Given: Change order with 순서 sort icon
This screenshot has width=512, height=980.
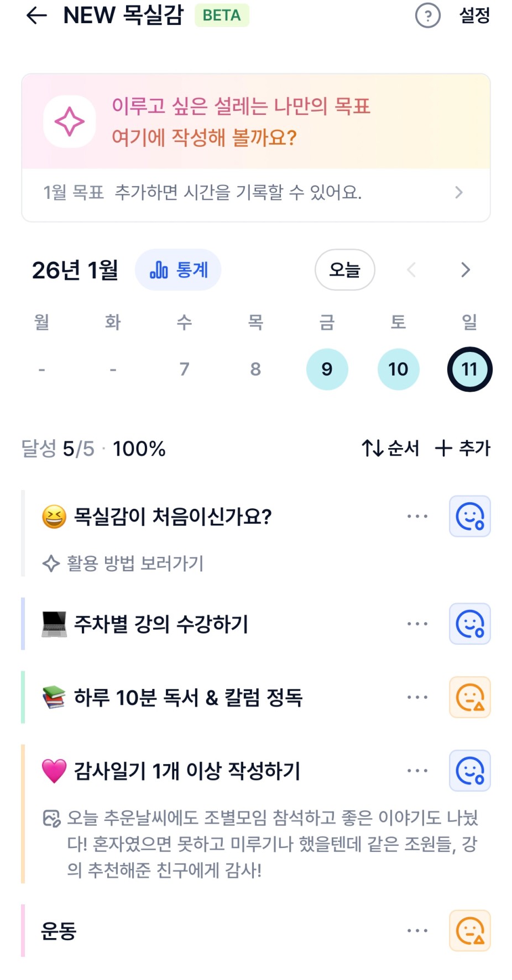Looking at the screenshot, I should (390, 448).
